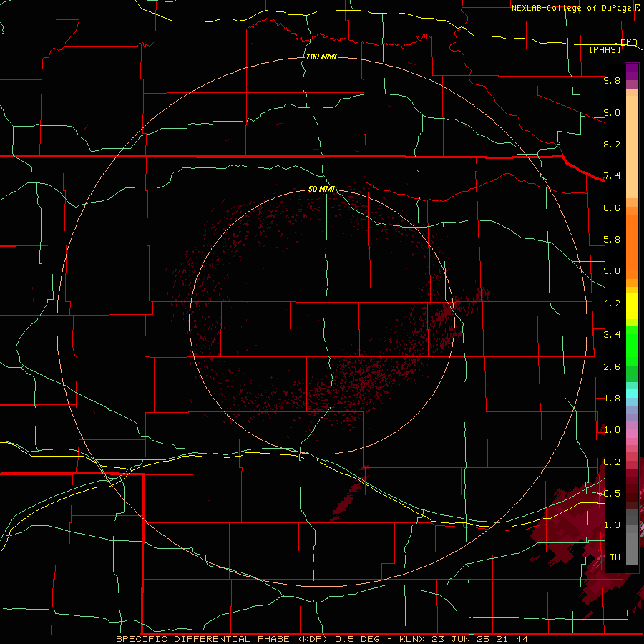Click the 5.8 scale value
Viewport: 644px width, 644px height.
point(612,240)
